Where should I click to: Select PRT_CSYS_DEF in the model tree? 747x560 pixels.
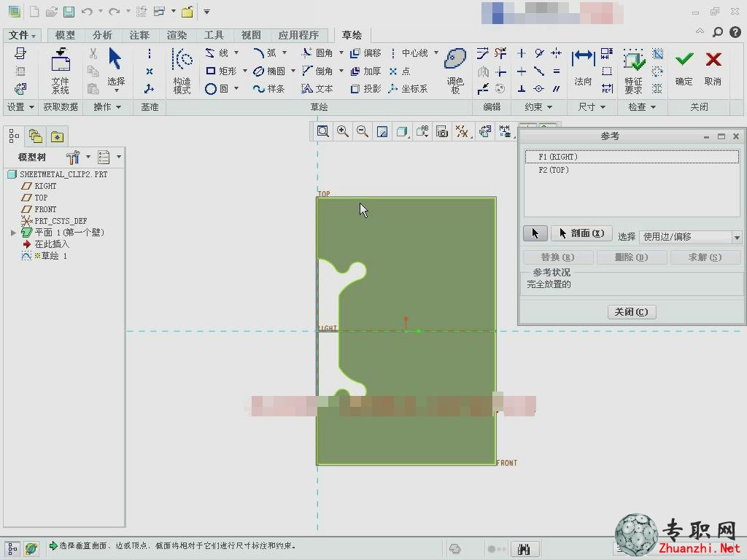pos(54,221)
